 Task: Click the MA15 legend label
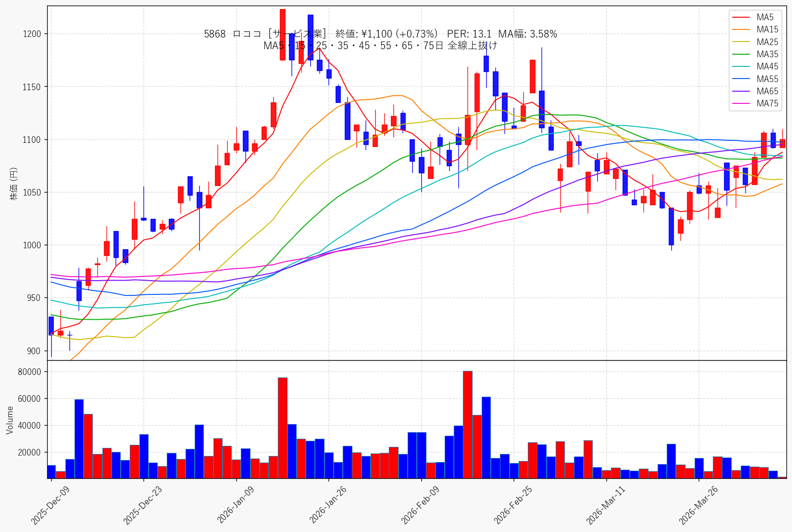[x=767, y=30]
